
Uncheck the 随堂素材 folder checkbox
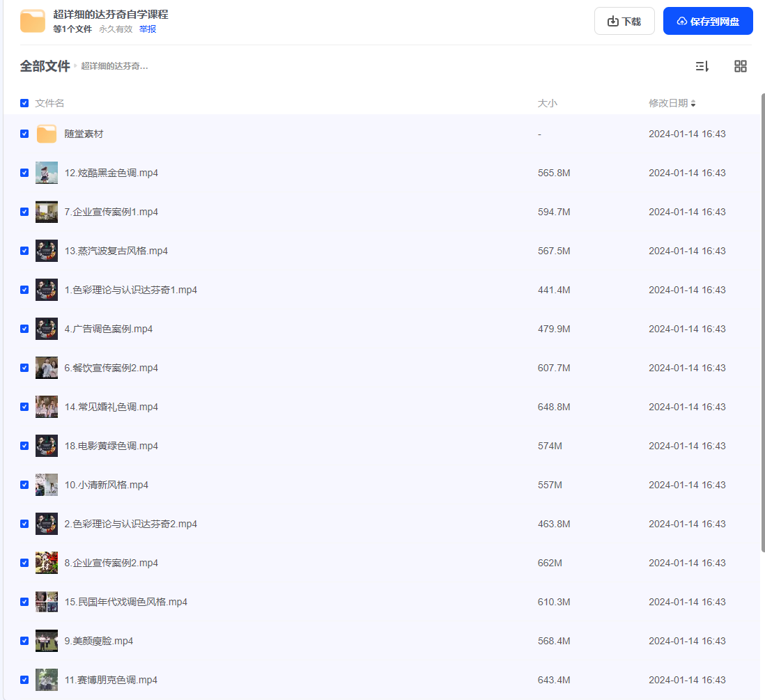pos(24,134)
